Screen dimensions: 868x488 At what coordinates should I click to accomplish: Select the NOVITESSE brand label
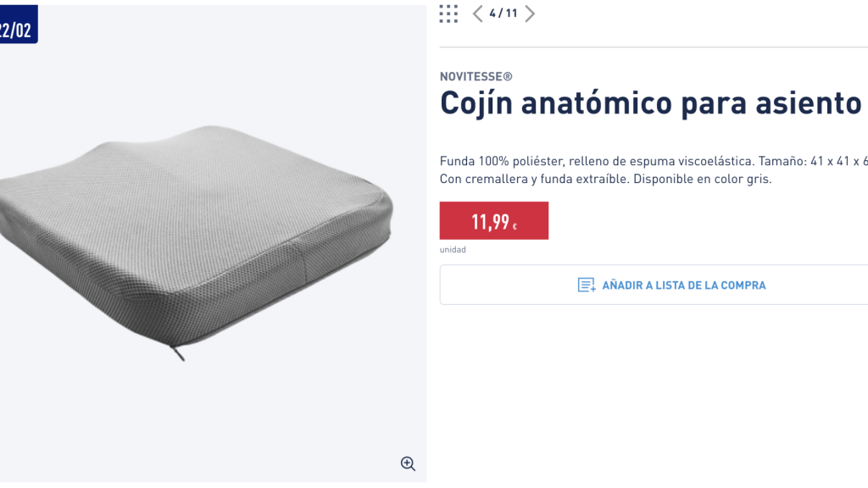[476, 76]
